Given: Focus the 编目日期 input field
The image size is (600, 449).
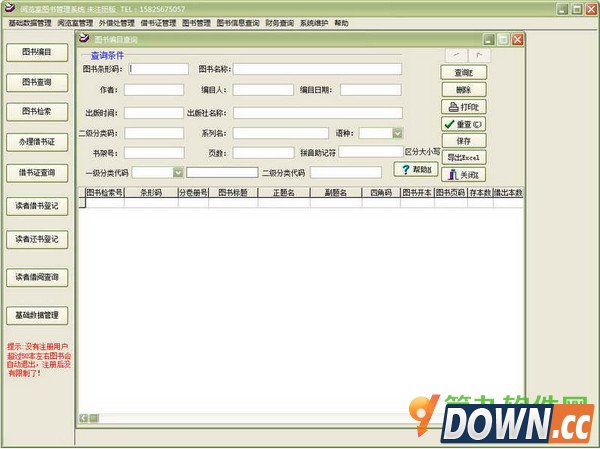Looking at the screenshot, I should point(371,90).
